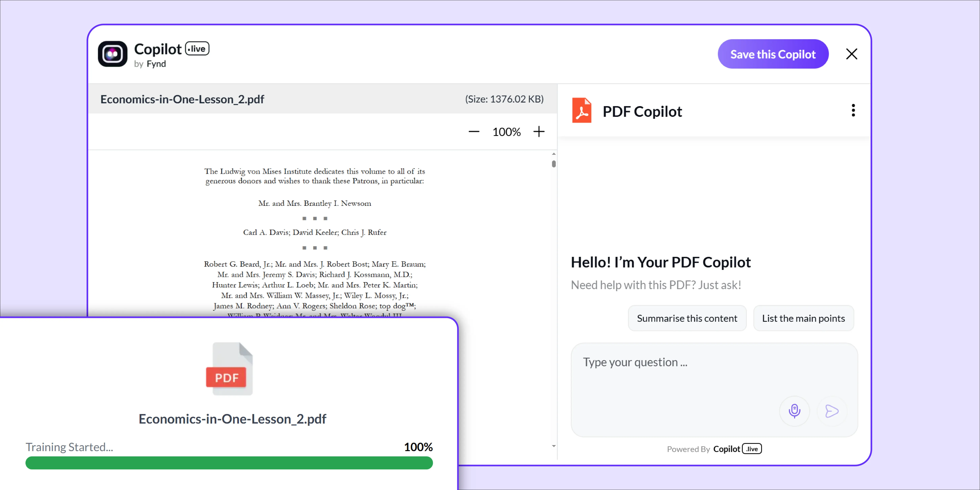Image resolution: width=980 pixels, height=490 pixels.
Task: Choose the Summarise this content suggestion
Action: [x=687, y=318]
